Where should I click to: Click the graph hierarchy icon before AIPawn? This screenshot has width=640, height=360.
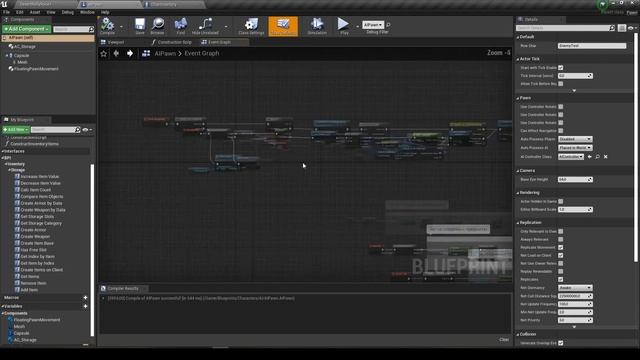click(x=146, y=53)
